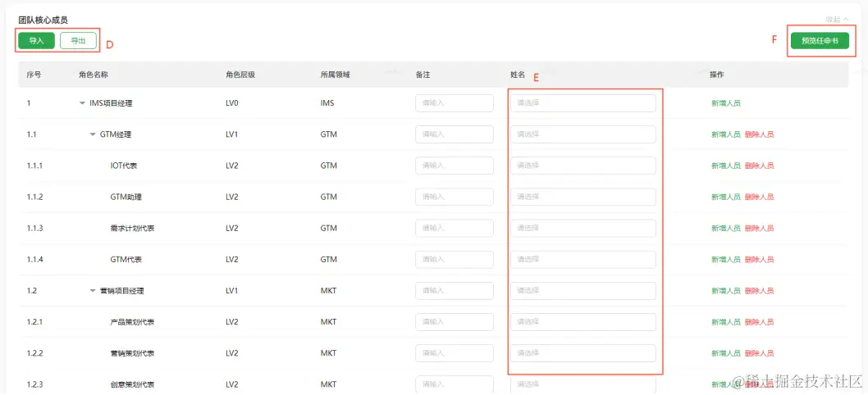The width and height of the screenshot is (868, 395).
Task: Open 姓名 dropdown for 营销策划代表
Action: point(583,353)
